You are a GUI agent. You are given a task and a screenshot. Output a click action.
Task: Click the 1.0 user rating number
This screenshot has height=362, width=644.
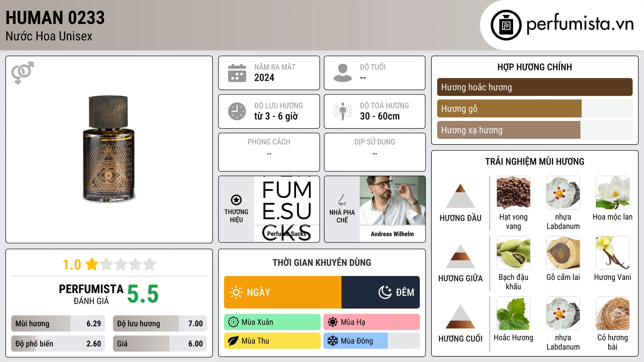[x=72, y=265]
